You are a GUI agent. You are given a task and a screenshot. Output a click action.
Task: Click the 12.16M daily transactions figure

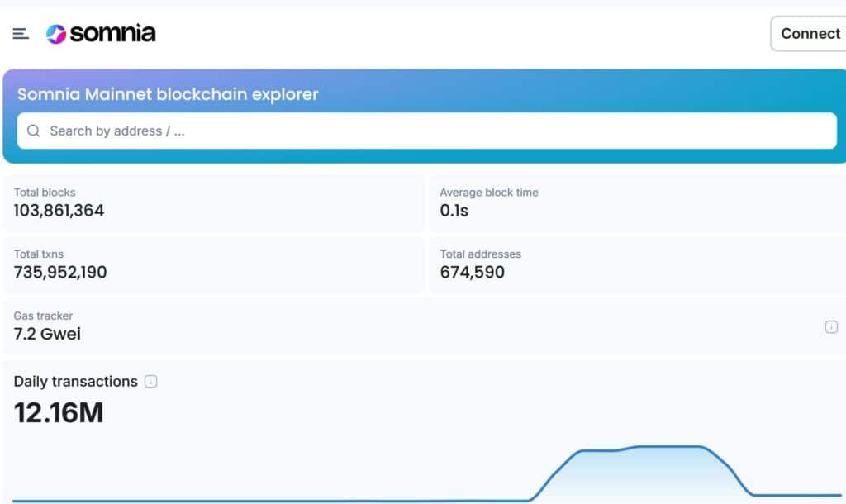(x=59, y=413)
